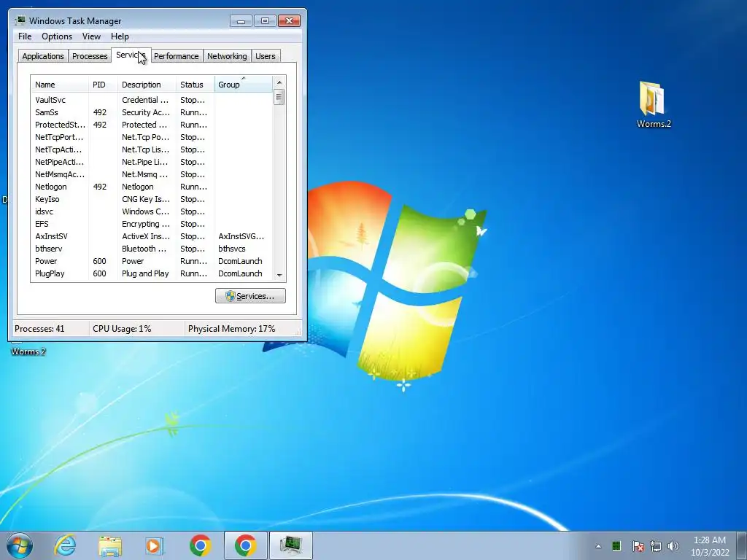This screenshot has height=560, width=747.
Task: Launch Windows Media Player from the taskbar
Action: [155, 545]
